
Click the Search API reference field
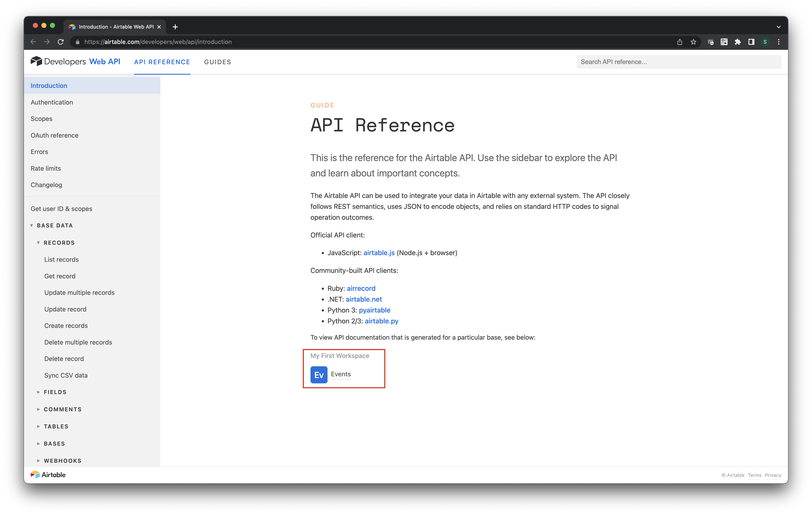coord(679,62)
